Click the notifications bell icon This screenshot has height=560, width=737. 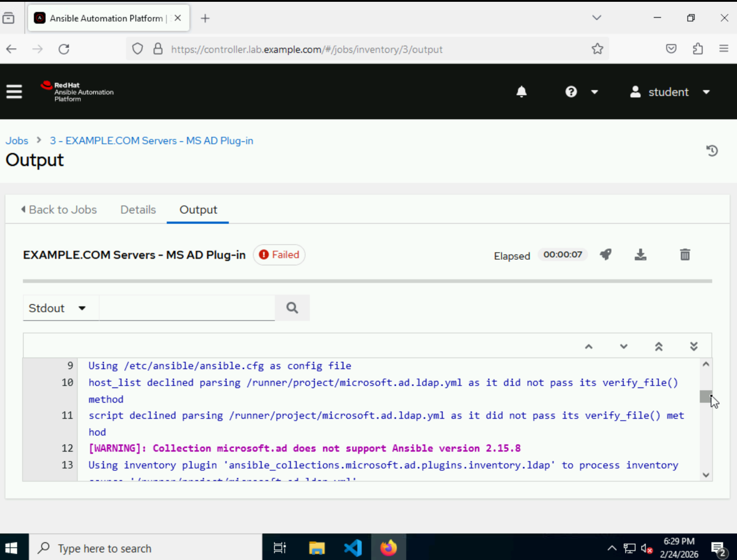[521, 92]
